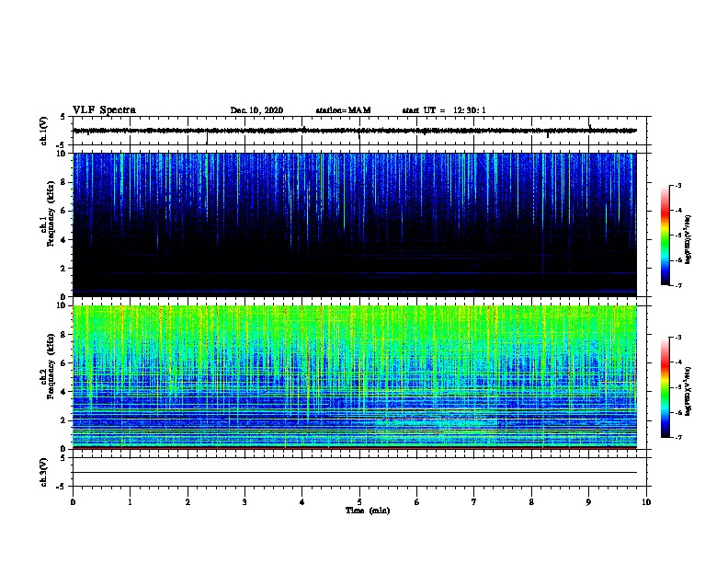Click the date text "Dec. 10, 2020"

point(256,110)
